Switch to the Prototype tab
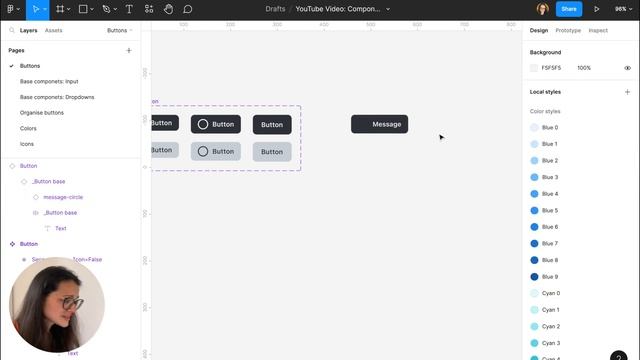Viewport: 640px width, 360px height. pyautogui.click(x=568, y=31)
